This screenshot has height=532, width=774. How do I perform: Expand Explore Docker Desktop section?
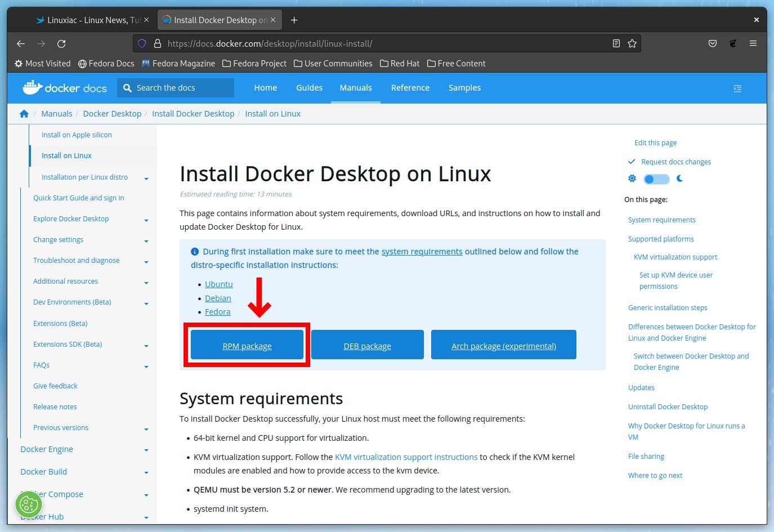tap(146, 220)
